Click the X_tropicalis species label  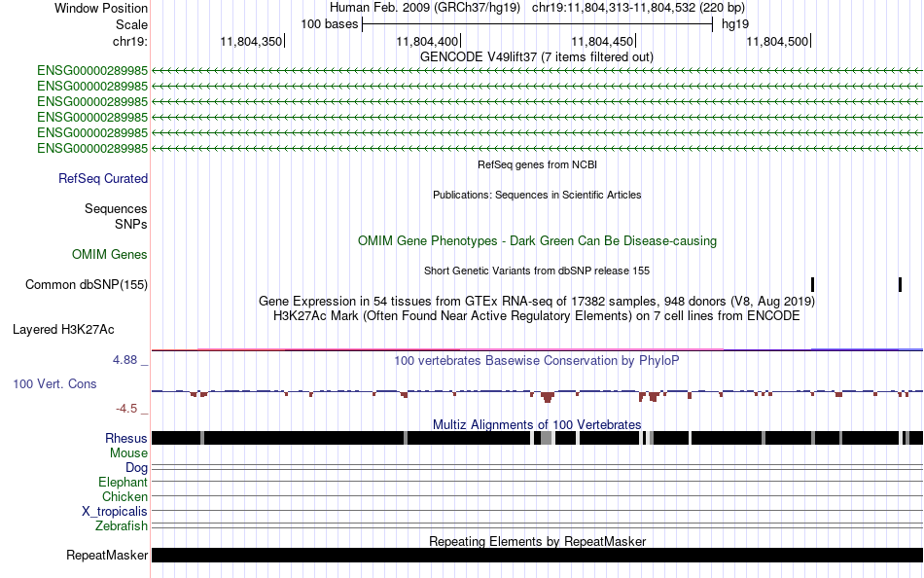click(x=115, y=512)
